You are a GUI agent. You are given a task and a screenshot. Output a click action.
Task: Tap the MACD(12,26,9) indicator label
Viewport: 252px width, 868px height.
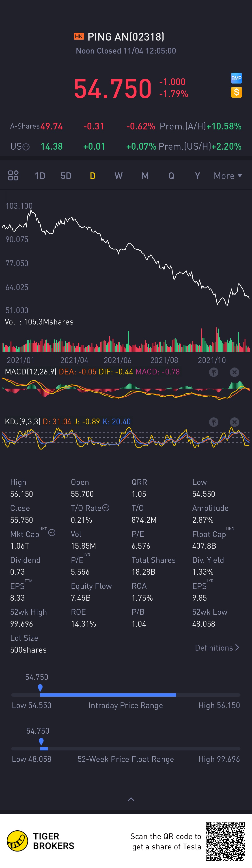[x=31, y=372]
